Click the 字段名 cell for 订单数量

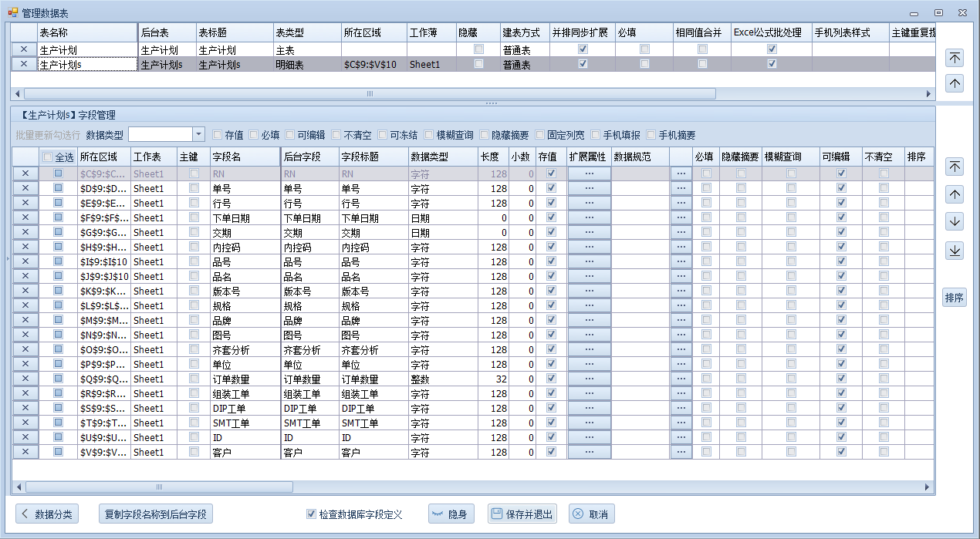click(x=244, y=379)
